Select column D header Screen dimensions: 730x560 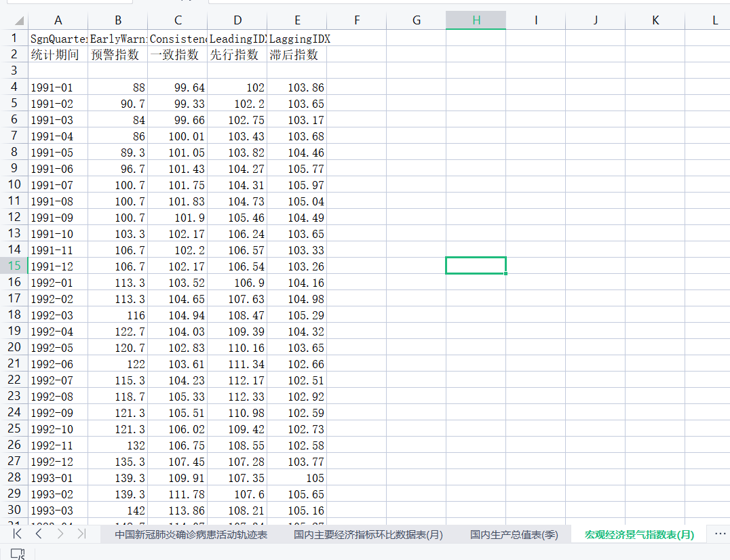(x=237, y=20)
